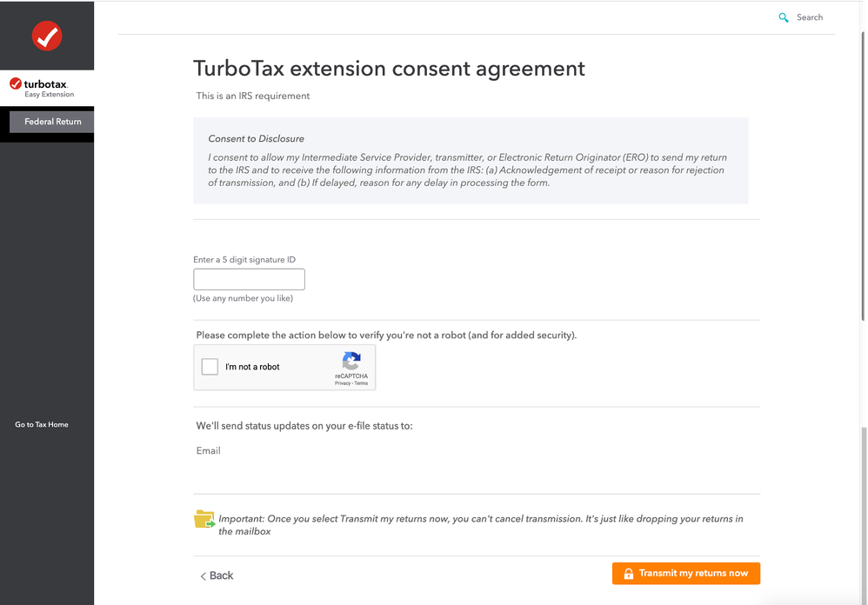Open the Federal Return sidebar item

[52, 122]
